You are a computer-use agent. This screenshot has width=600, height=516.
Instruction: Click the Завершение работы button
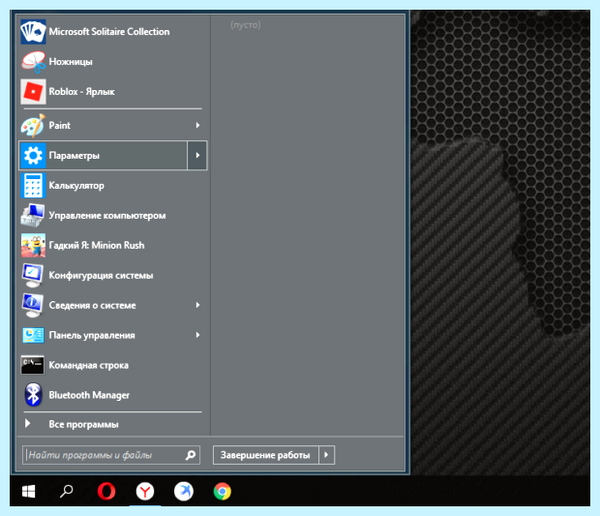tap(266, 455)
